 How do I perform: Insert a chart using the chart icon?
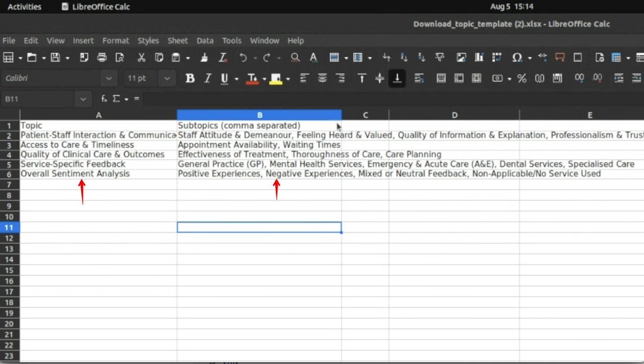[x=478, y=58]
